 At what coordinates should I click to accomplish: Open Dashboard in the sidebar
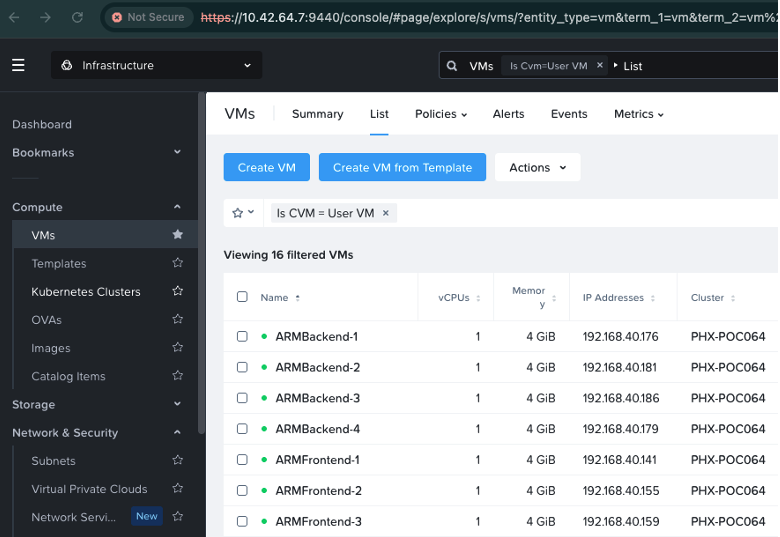[x=42, y=124]
